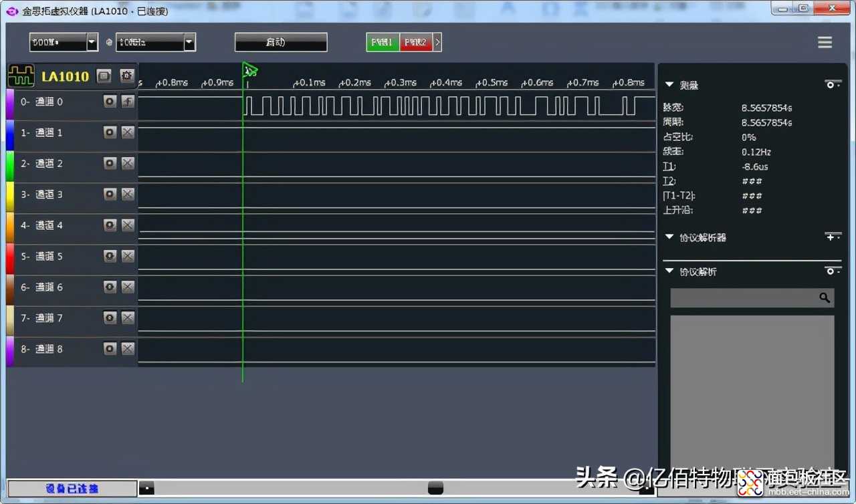
Task: Open settings for channel 8
Action: [110, 348]
